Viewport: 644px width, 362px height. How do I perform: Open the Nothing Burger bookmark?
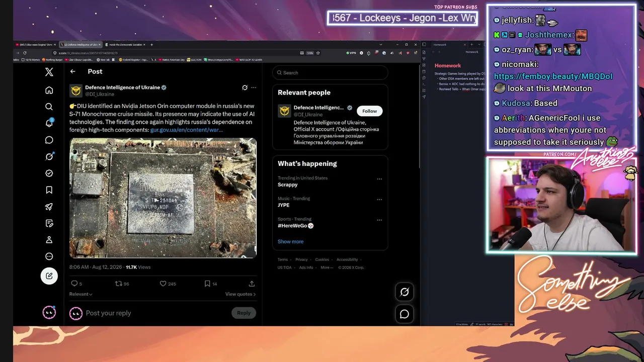coord(52,59)
